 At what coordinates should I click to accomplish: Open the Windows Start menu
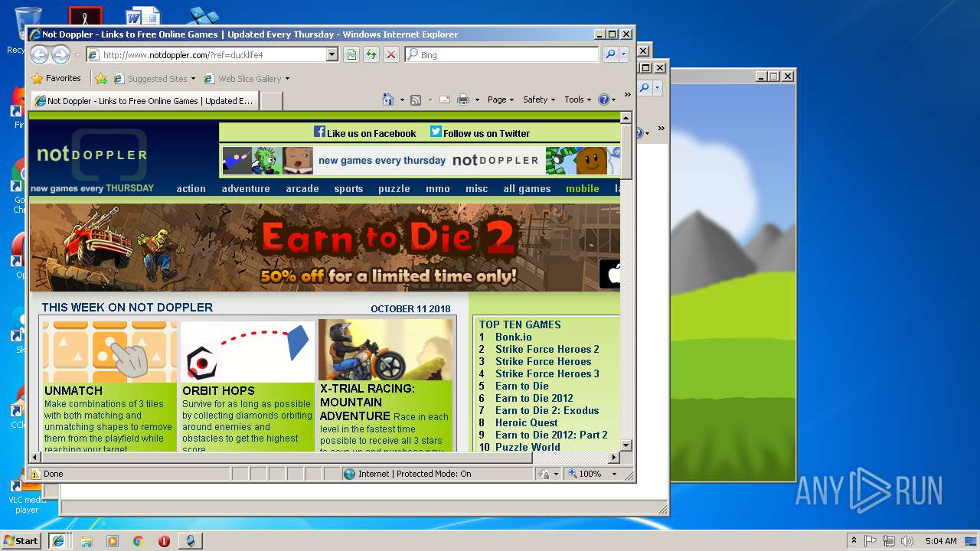21,540
